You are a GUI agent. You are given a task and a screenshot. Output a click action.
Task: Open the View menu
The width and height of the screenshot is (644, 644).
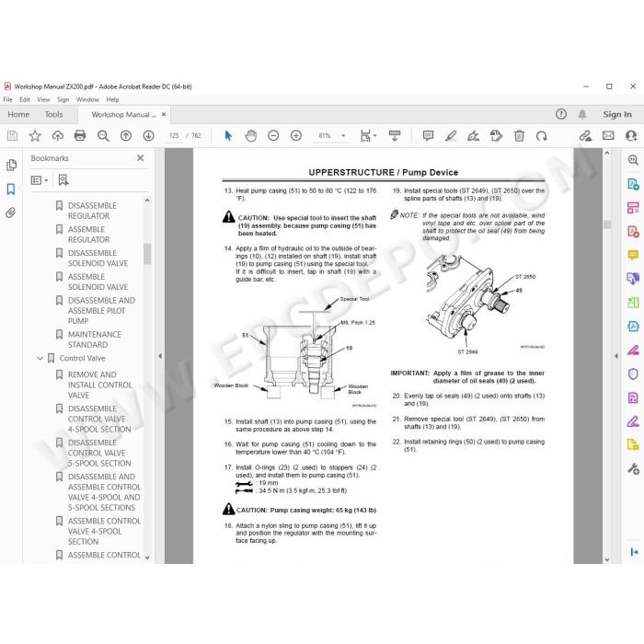[x=43, y=99]
